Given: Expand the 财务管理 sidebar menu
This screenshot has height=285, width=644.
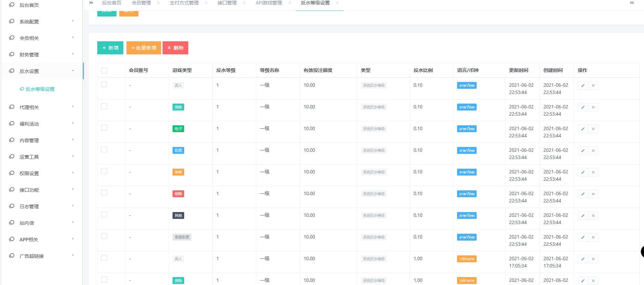Looking at the screenshot, I should click(41, 54).
